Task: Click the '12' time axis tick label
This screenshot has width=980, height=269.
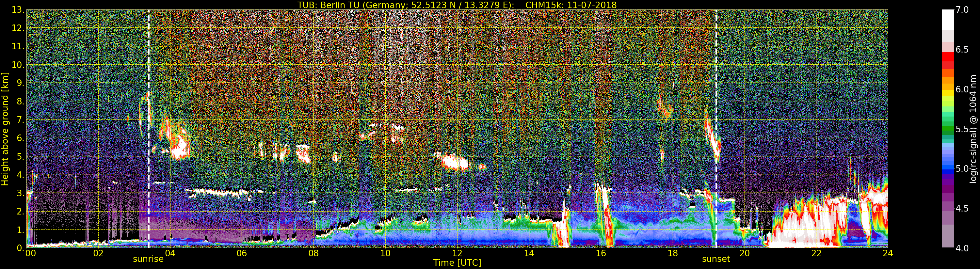Action: [x=457, y=253]
